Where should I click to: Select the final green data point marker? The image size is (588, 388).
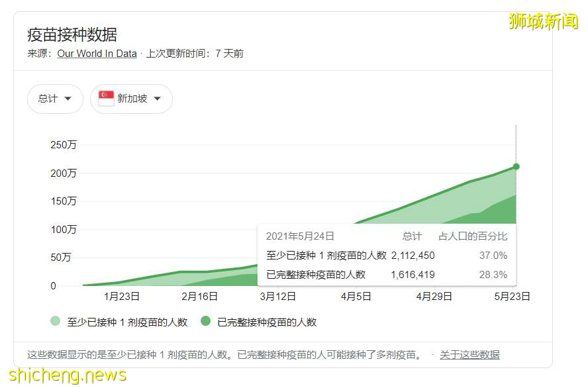[x=516, y=167]
